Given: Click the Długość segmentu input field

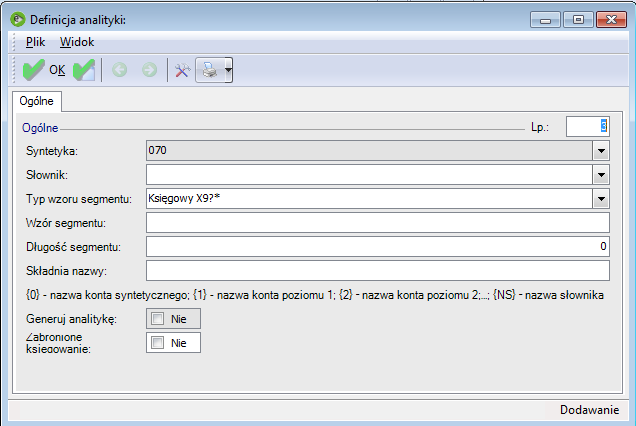Looking at the screenshot, I should pyautogui.click(x=378, y=247).
